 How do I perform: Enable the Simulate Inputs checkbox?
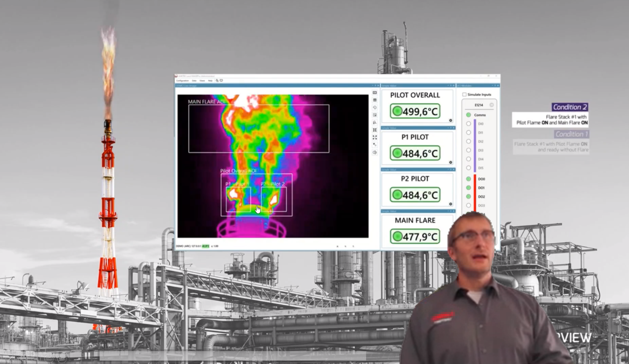click(x=464, y=94)
